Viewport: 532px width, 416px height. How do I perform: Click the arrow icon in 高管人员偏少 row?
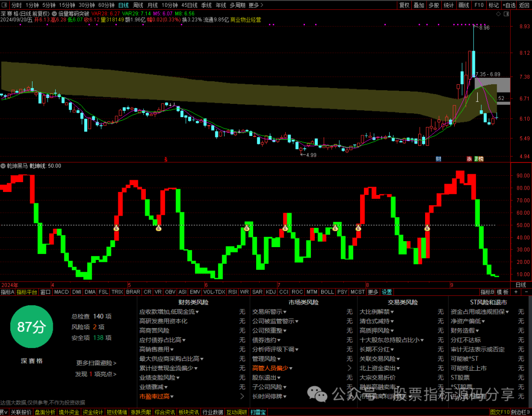coord(349,368)
